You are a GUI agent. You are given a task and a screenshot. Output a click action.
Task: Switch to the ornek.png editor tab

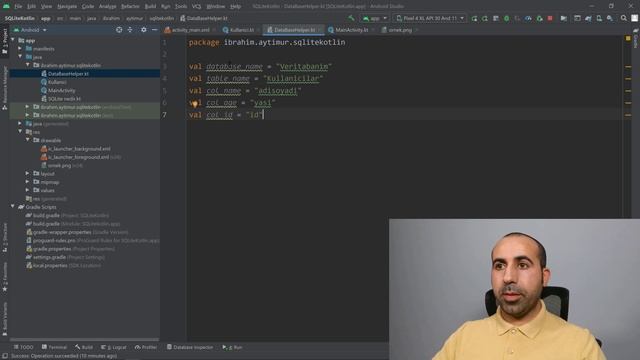[400, 30]
